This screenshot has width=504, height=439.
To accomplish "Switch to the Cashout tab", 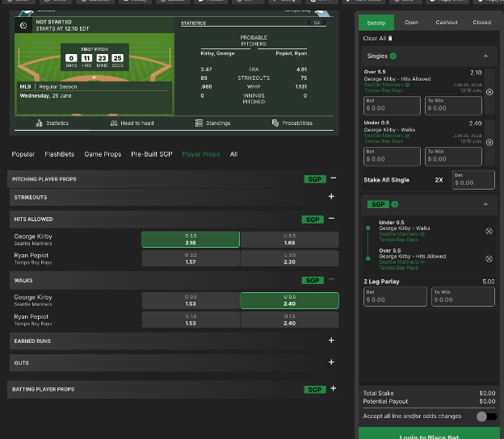I will 446,23.
